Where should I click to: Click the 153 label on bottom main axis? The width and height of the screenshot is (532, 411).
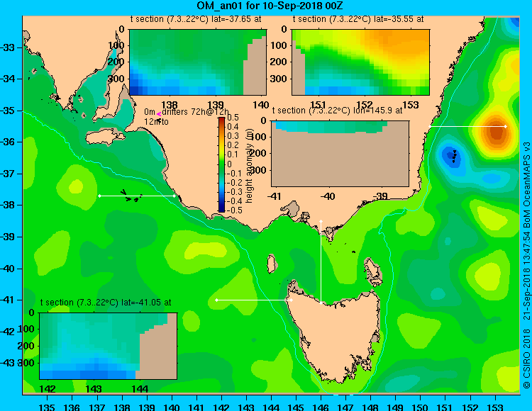point(495,407)
